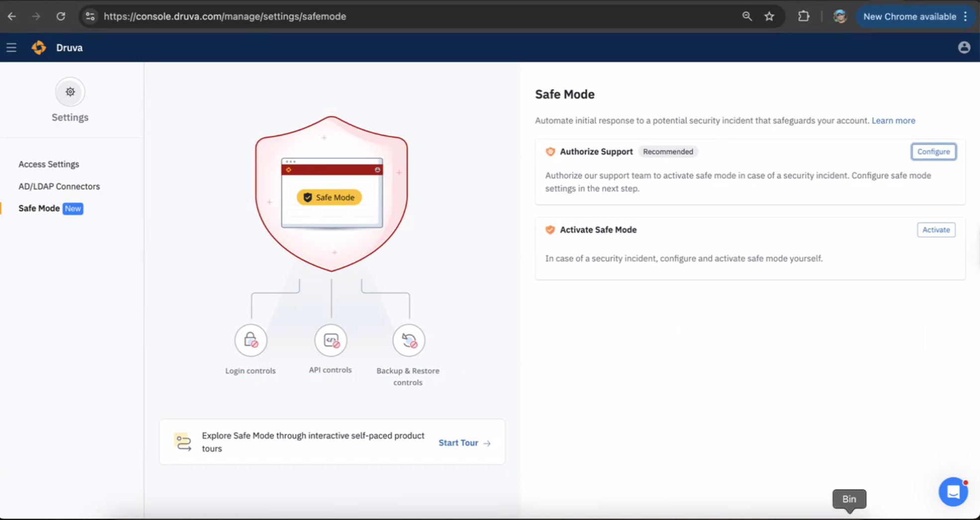Click the Backup & Restore controls icon
Viewport: 980px width, 520px height.
click(408, 340)
